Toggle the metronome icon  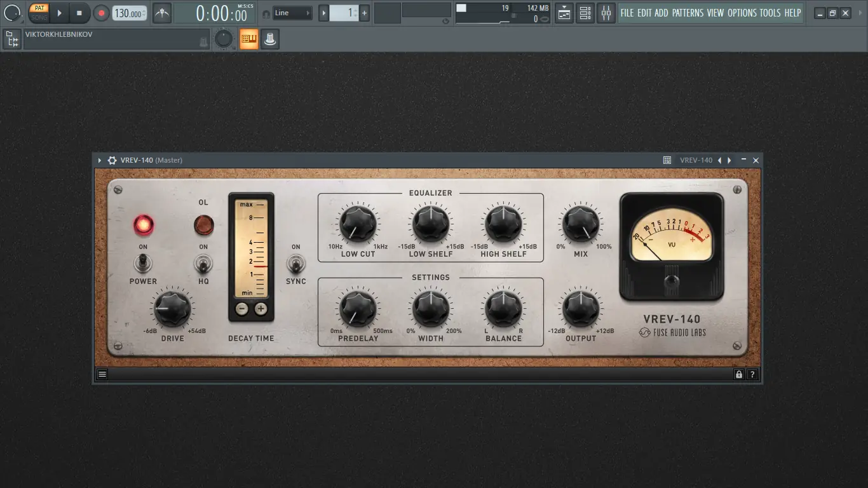161,13
